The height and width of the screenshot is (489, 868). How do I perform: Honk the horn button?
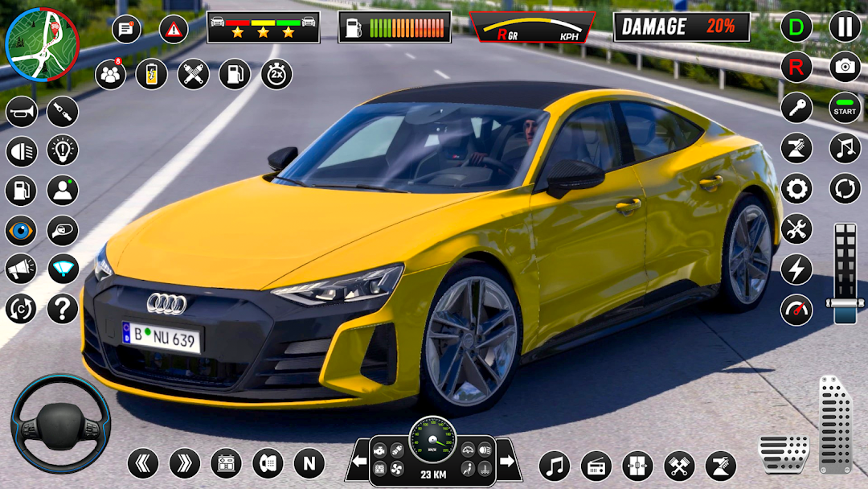point(22,112)
